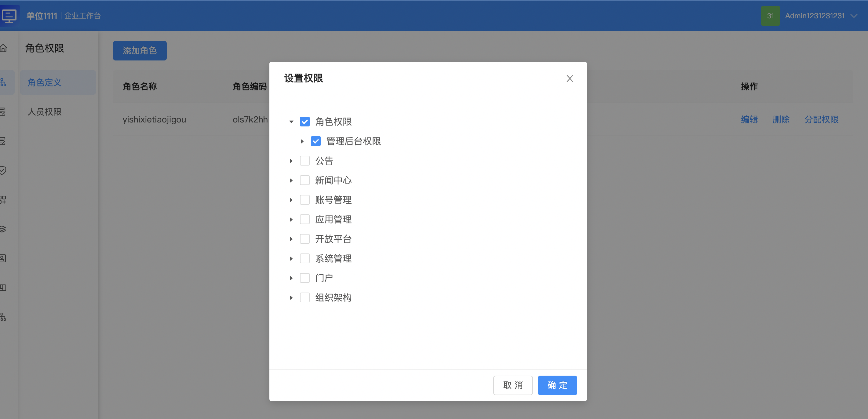Click the 单位1111 organization title
This screenshot has height=419, width=868.
(x=42, y=16)
